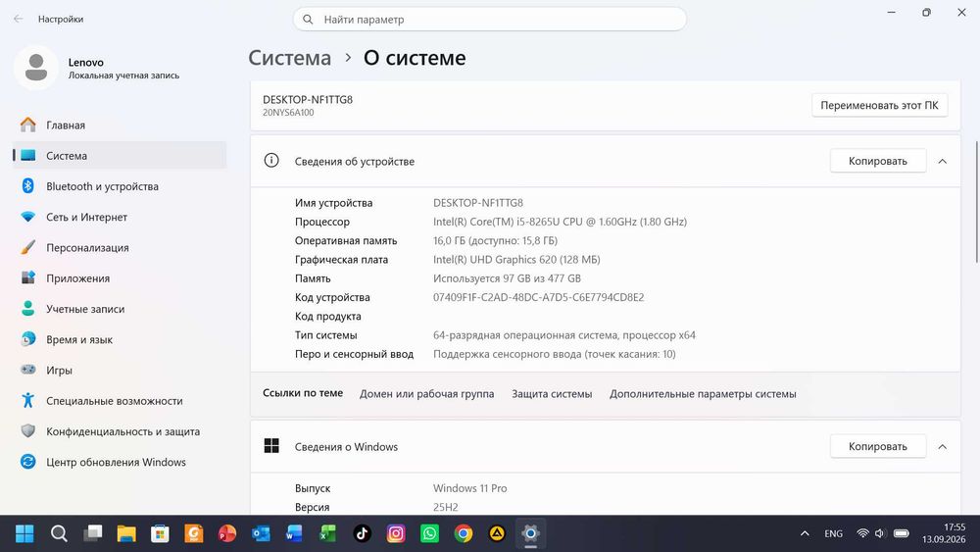The height and width of the screenshot is (552, 980).
Task: Click the vertical scrollbar of the settings page
Action: click(x=976, y=202)
